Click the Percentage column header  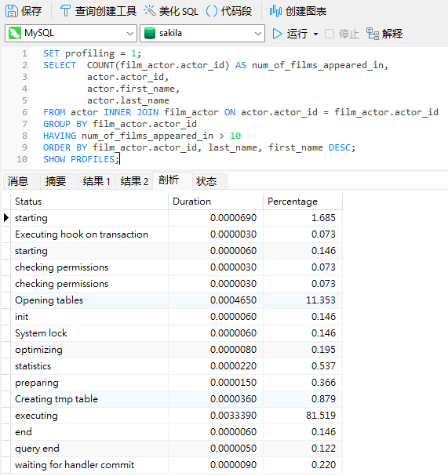tap(303, 202)
